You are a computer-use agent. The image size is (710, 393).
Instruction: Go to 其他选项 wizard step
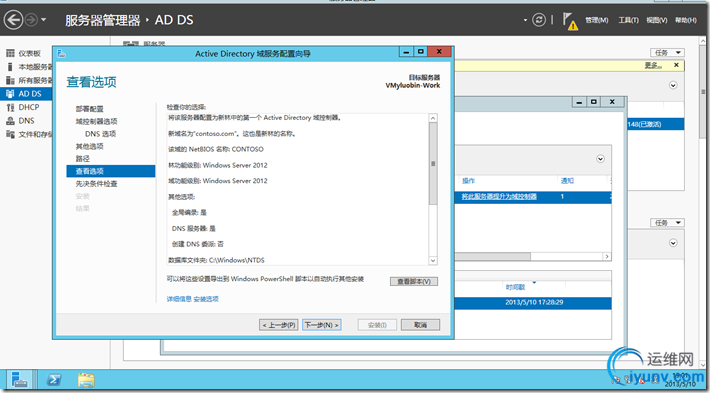pyautogui.click(x=90, y=146)
